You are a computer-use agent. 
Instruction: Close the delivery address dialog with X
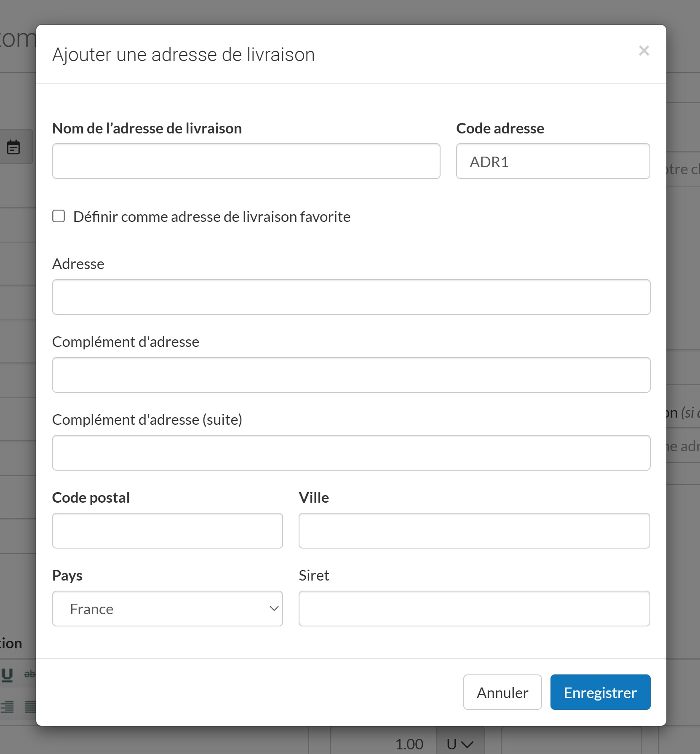[x=644, y=51]
